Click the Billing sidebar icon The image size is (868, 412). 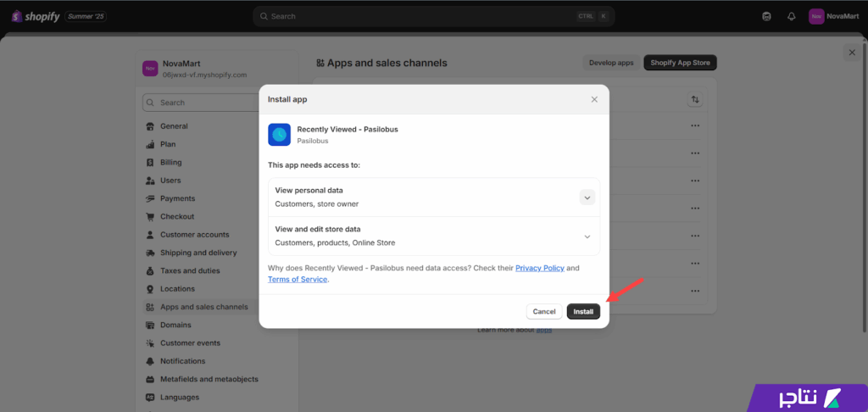(x=149, y=162)
